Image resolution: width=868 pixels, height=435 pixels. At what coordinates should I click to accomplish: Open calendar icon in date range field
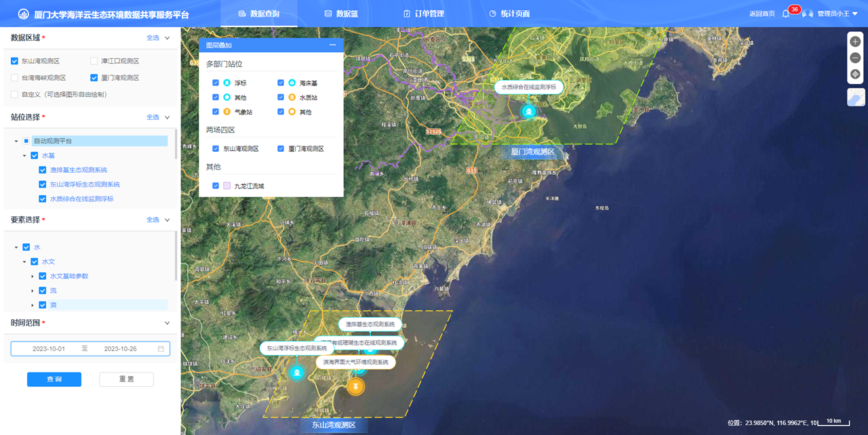(x=161, y=349)
